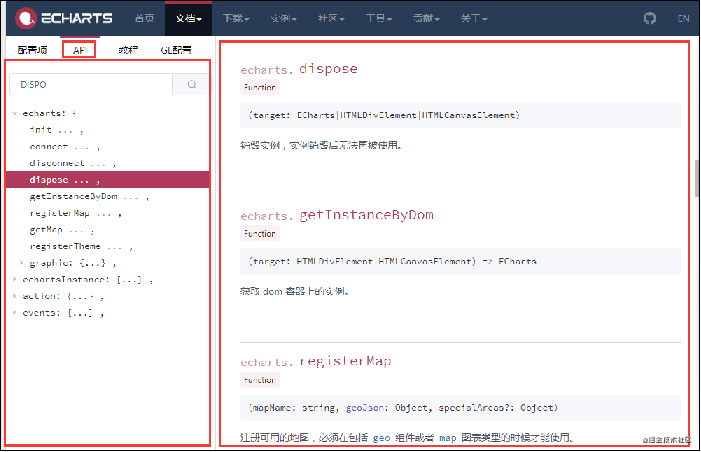Open the 首页 home menu item

point(144,18)
